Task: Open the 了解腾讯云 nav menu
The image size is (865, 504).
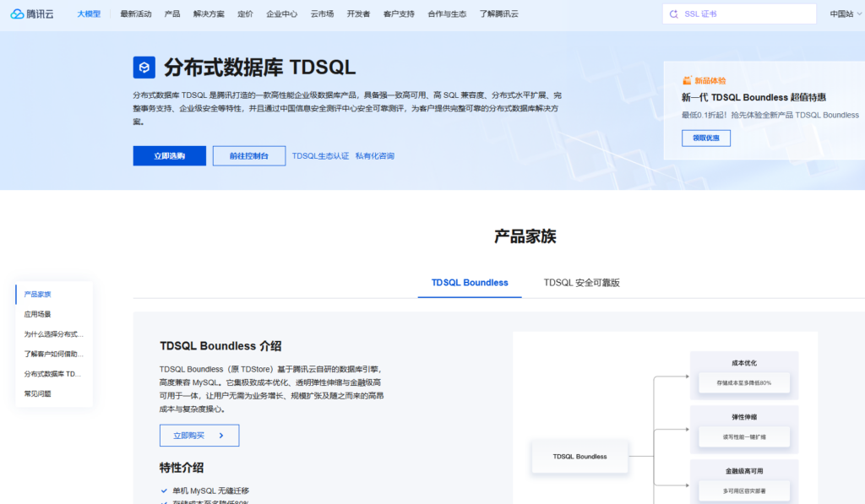Action: click(498, 14)
